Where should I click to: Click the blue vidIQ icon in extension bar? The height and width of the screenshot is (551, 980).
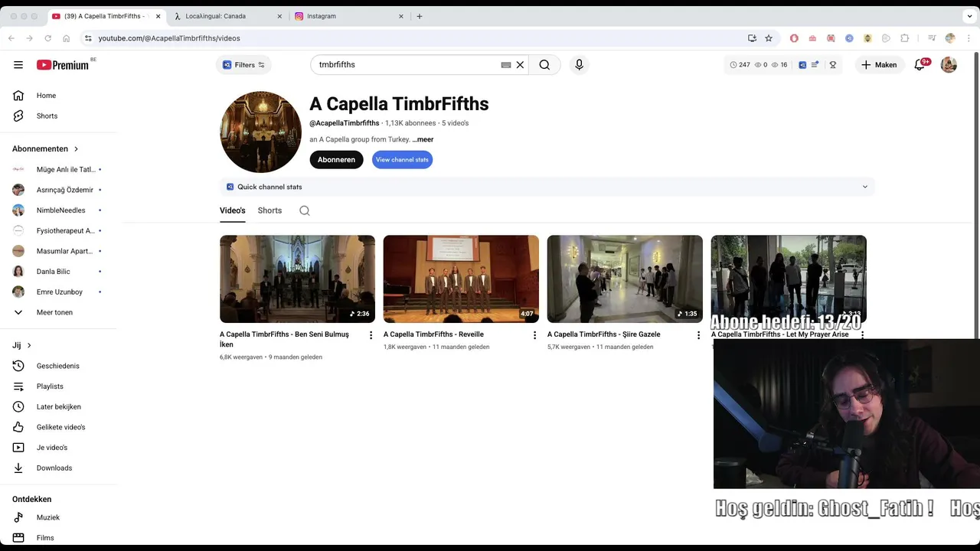[802, 65]
